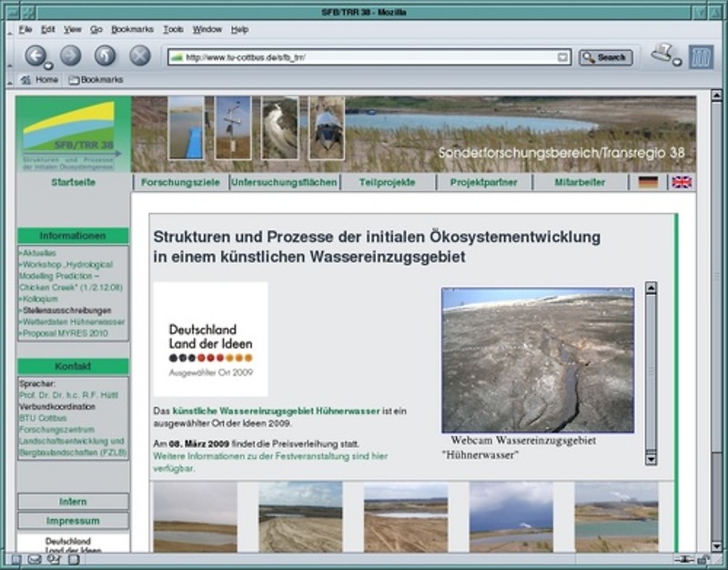
Task: Switch the site to English via the UK flag
Action: 682,182
